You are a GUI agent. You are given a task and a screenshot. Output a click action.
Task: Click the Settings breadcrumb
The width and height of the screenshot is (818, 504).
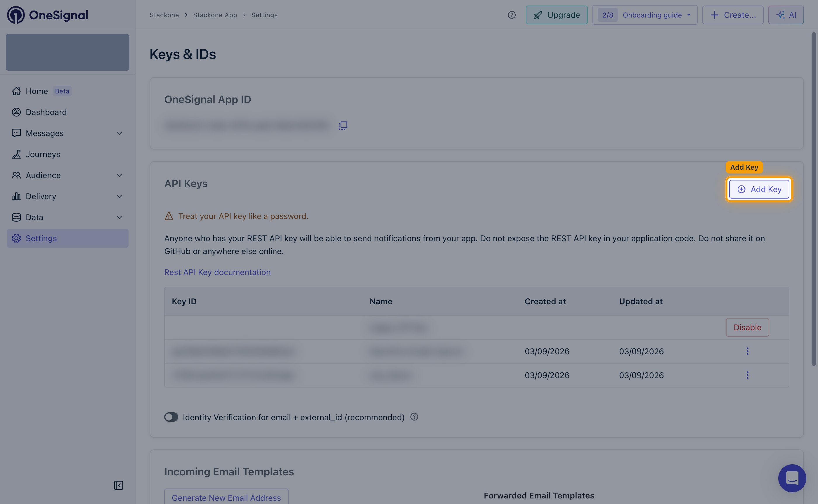(x=264, y=15)
